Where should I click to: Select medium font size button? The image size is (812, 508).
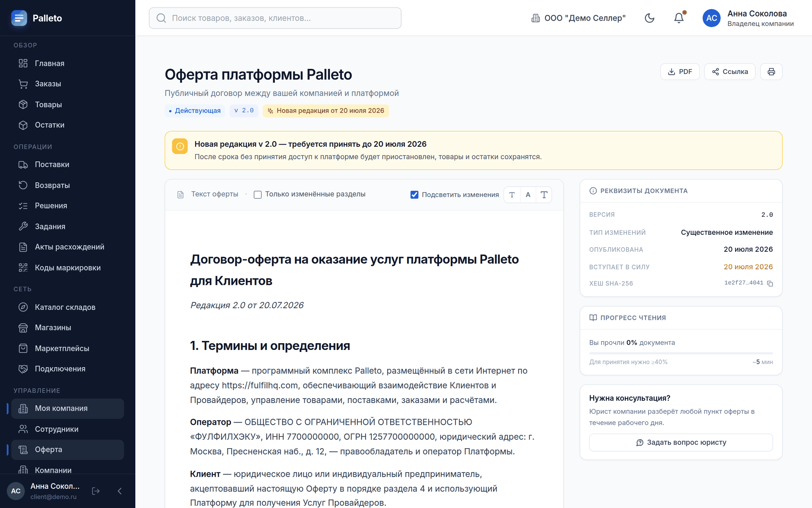(x=528, y=195)
